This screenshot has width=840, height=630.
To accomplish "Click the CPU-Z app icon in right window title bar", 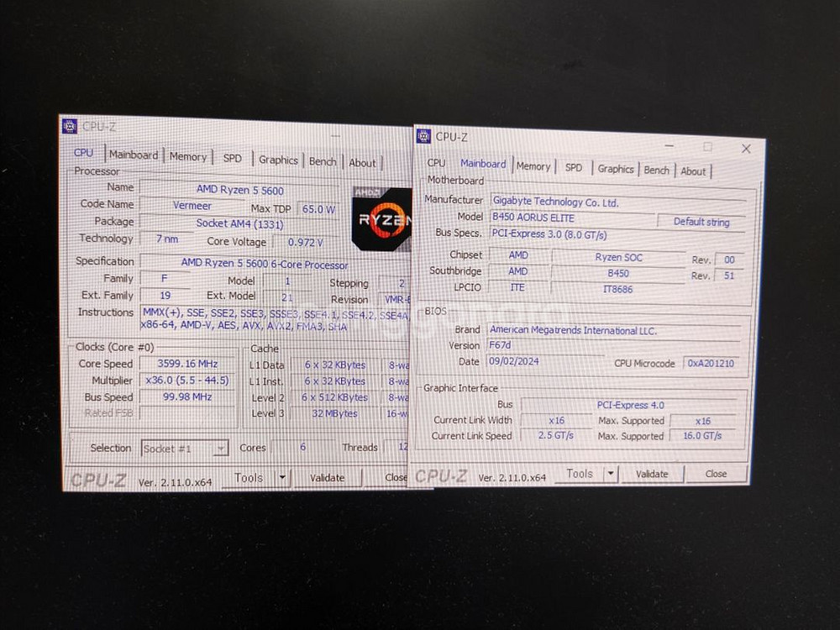I will point(423,136).
